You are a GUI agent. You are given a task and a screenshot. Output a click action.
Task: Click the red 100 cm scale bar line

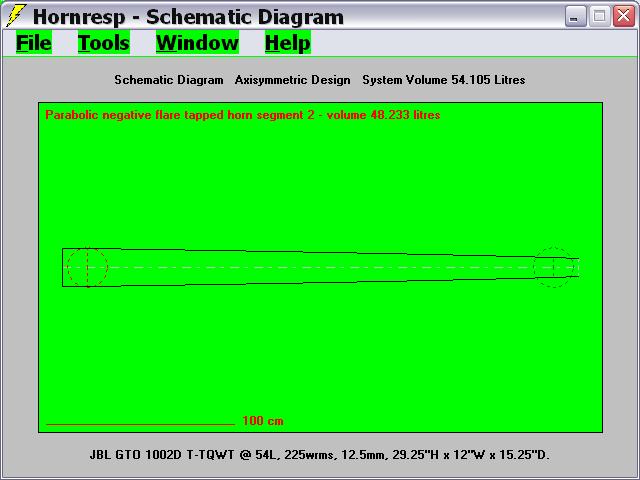[140, 424]
